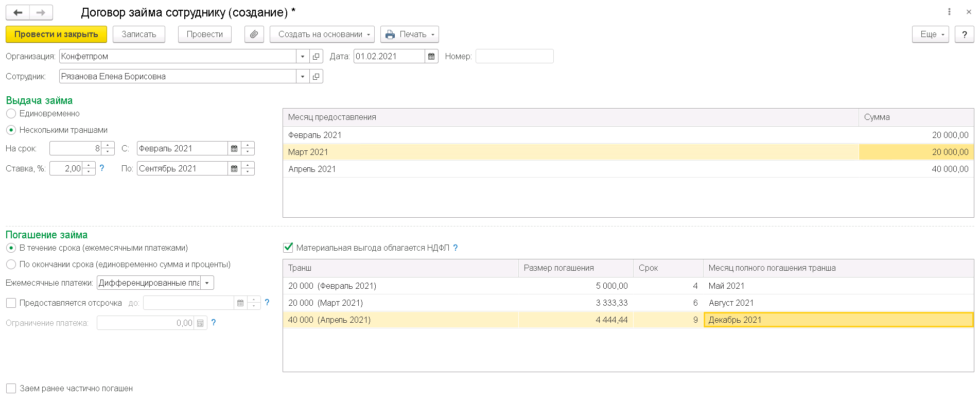This screenshot has height=401, width=980.
Task: Adjust the Ставка percent spinner
Action: click(x=89, y=169)
